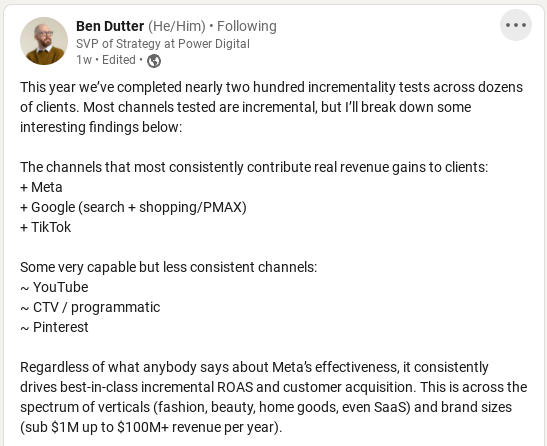Click the 'Regardless of what anybody says' paragraph
547x446 pixels.
(274, 397)
